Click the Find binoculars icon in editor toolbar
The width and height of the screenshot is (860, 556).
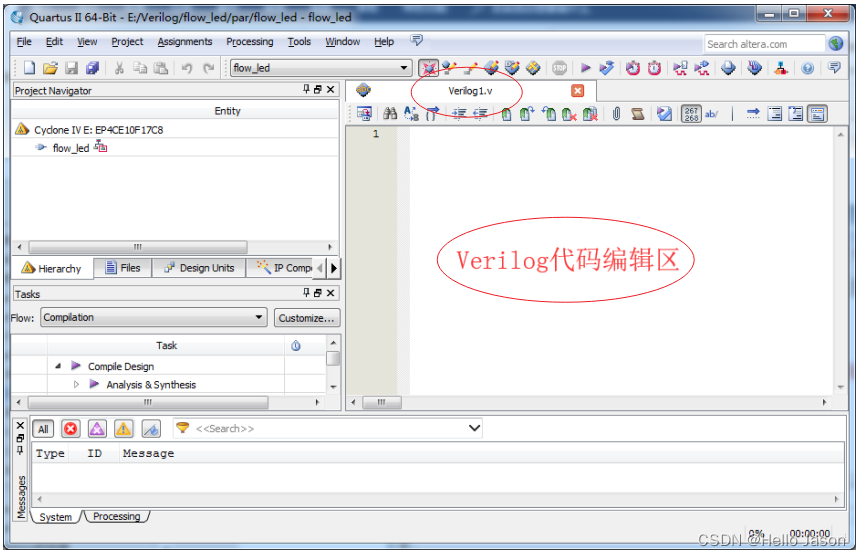[x=390, y=114]
